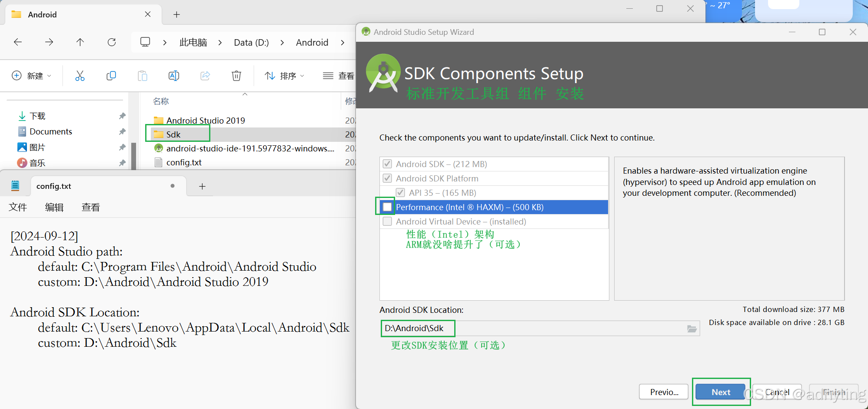
Task: Click Cancel in Setup Wizard
Action: [x=777, y=392]
